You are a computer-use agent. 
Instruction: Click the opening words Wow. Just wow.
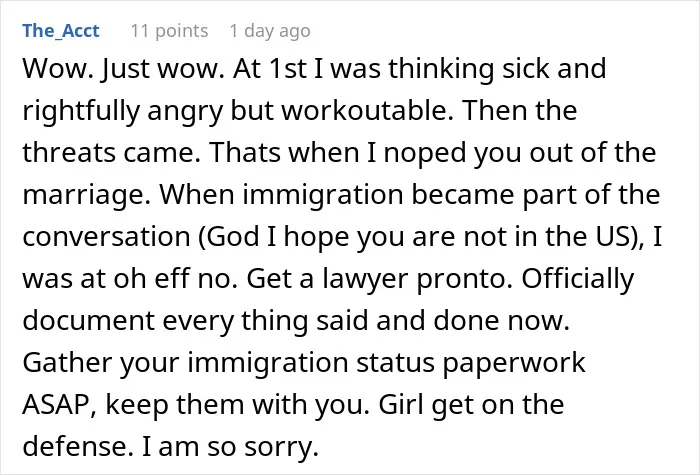[x=124, y=69]
